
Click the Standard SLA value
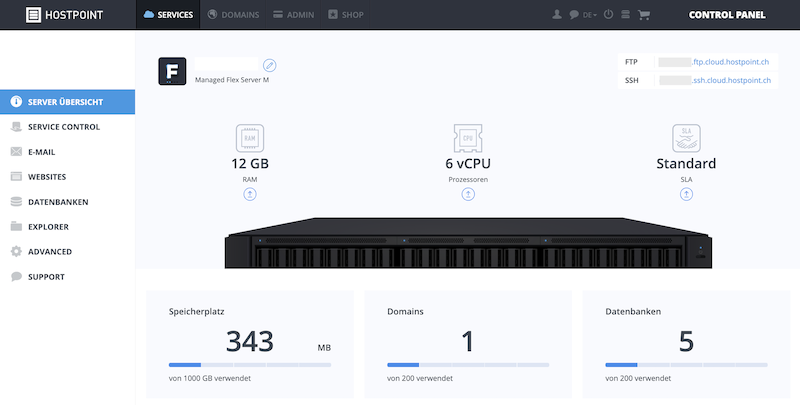pos(686,164)
